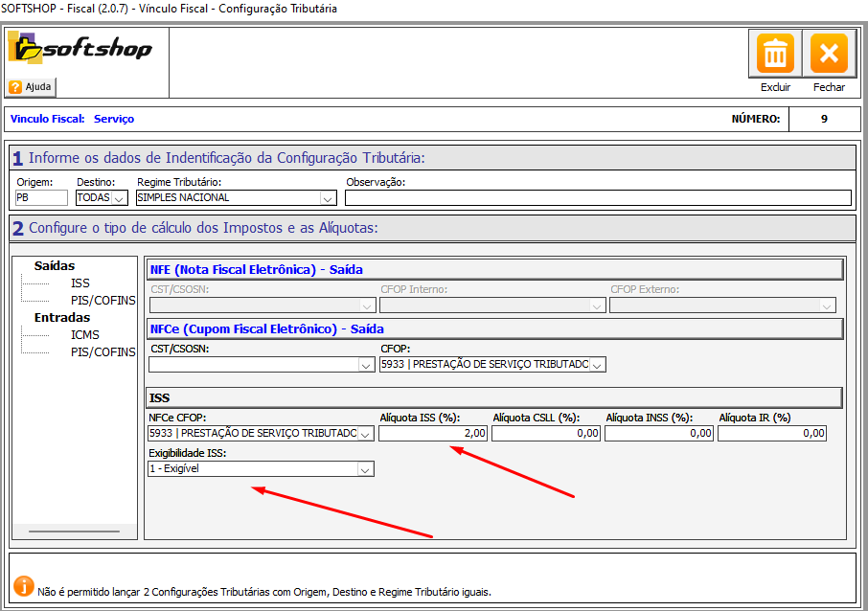
Task: Select ICMS under Entradas
Action: coord(84,335)
